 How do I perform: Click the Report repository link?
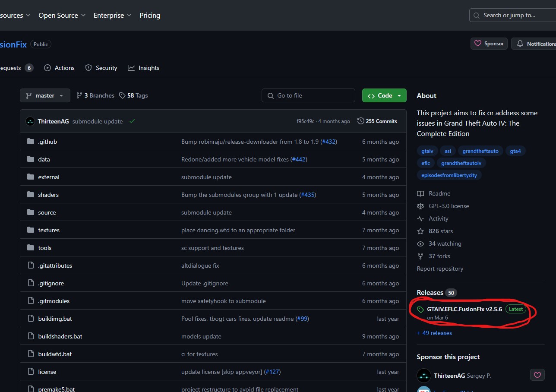coord(440,269)
